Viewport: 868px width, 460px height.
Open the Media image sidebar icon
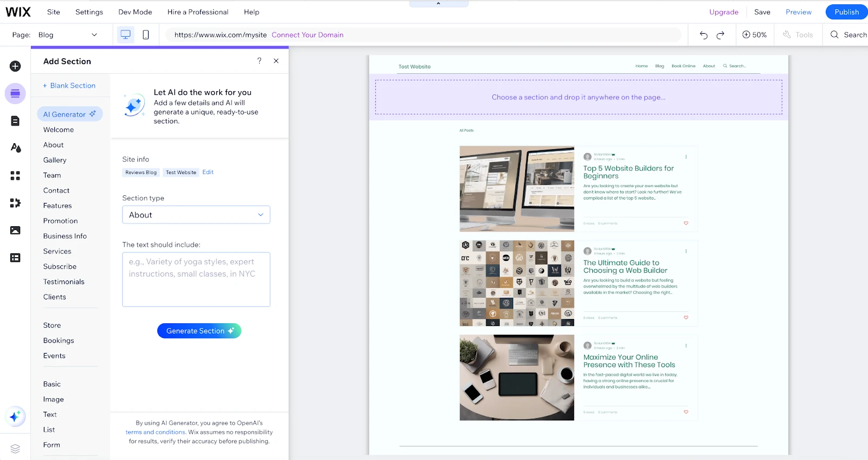pos(15,231)
